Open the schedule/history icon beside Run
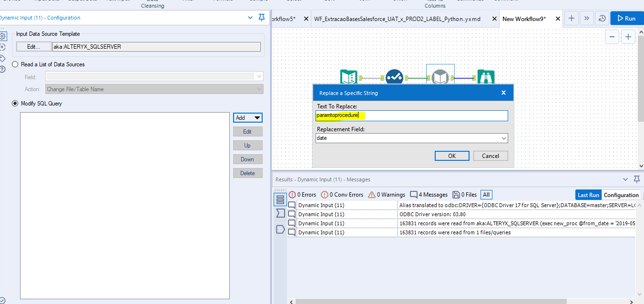The image size is (644, 304). click(x=602, y=18)
